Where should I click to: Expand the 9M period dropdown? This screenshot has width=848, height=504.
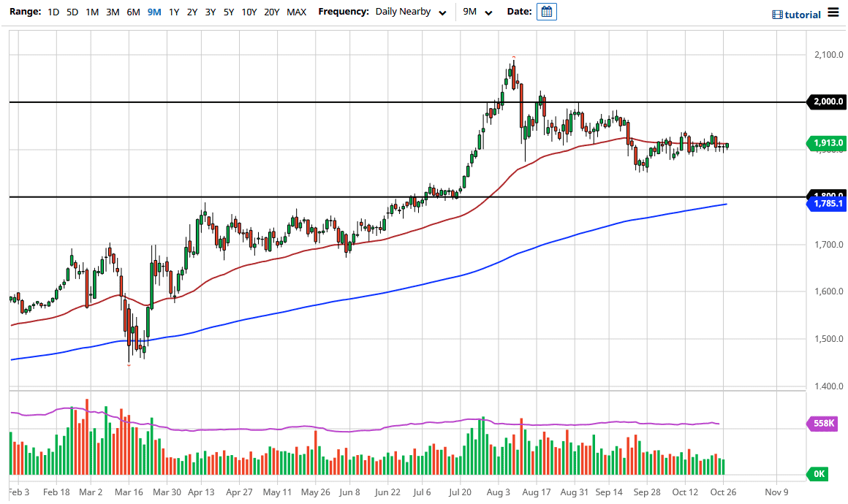(x=477, y=12)
